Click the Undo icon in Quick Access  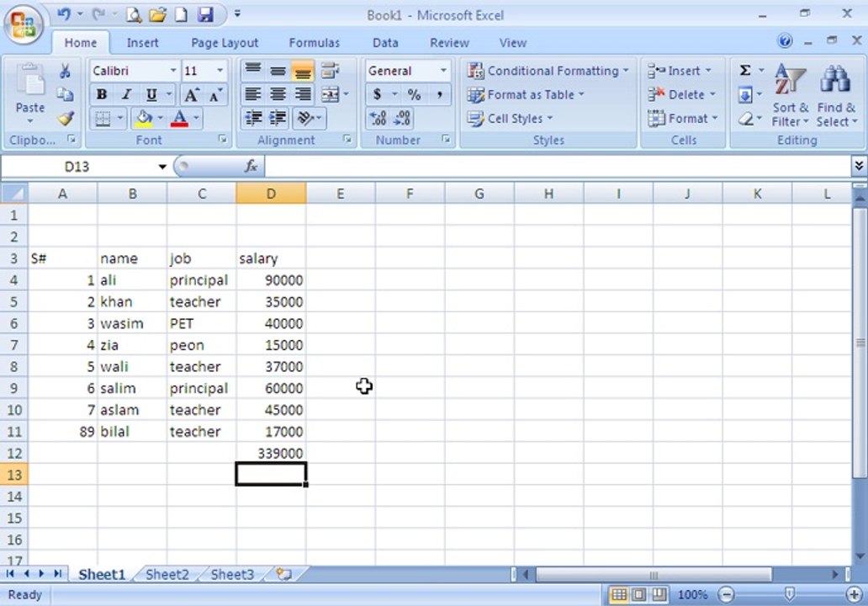[64, 14]
